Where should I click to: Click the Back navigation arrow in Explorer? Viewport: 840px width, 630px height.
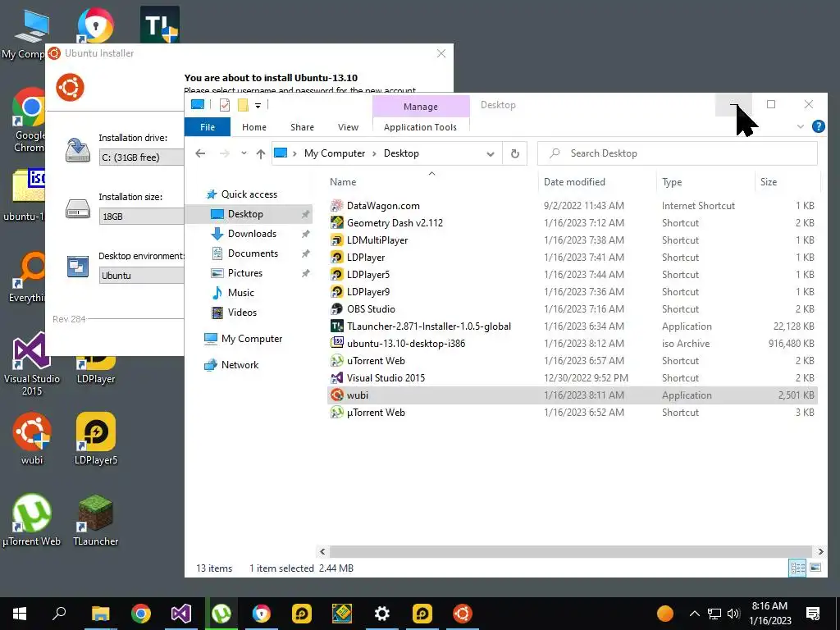pyautogui.click(x=200, y=153)
